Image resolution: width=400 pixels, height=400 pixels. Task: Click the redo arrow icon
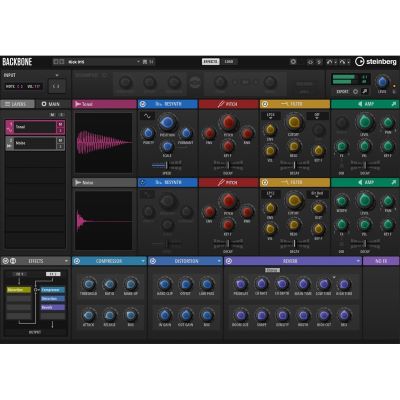342,62
